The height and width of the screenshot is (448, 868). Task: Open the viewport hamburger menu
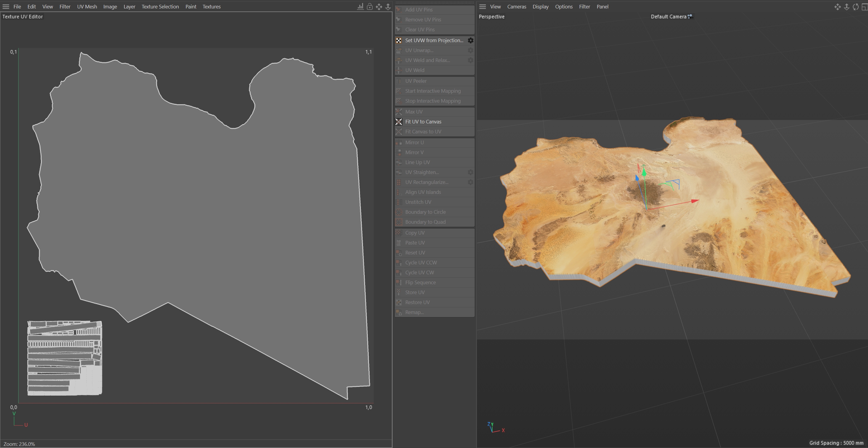click(482, 7)
